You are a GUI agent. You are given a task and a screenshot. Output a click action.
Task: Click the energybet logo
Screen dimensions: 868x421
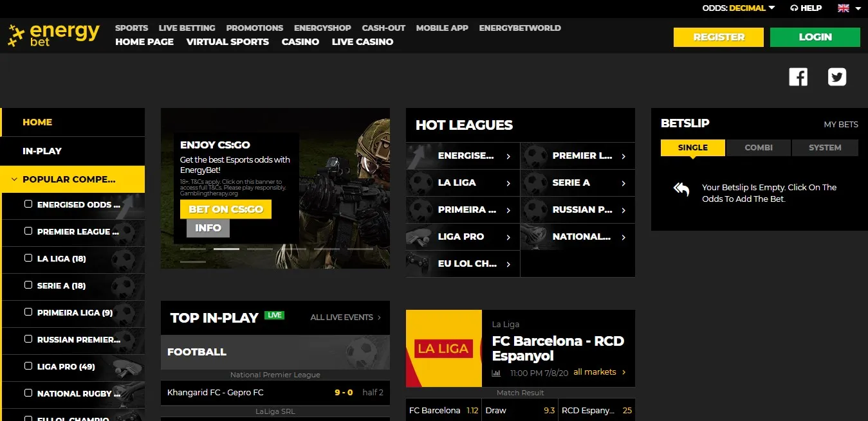(54, 35)
